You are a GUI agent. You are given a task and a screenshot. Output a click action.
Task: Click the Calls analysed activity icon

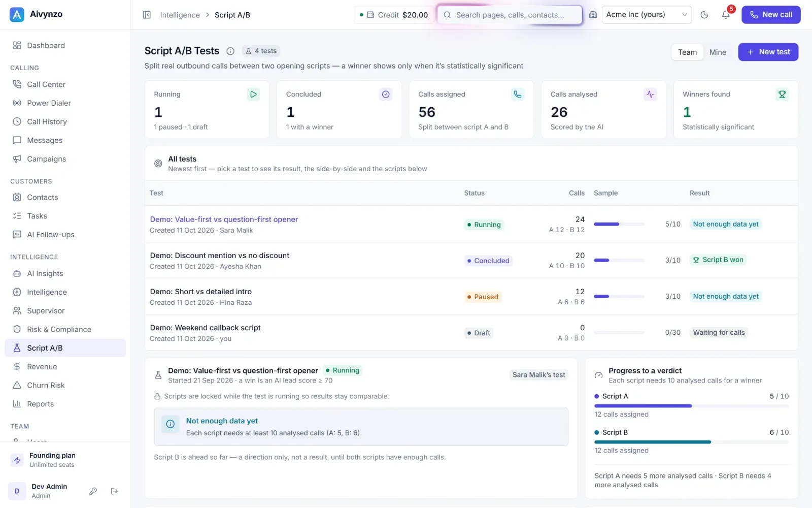tap(650, 94)
